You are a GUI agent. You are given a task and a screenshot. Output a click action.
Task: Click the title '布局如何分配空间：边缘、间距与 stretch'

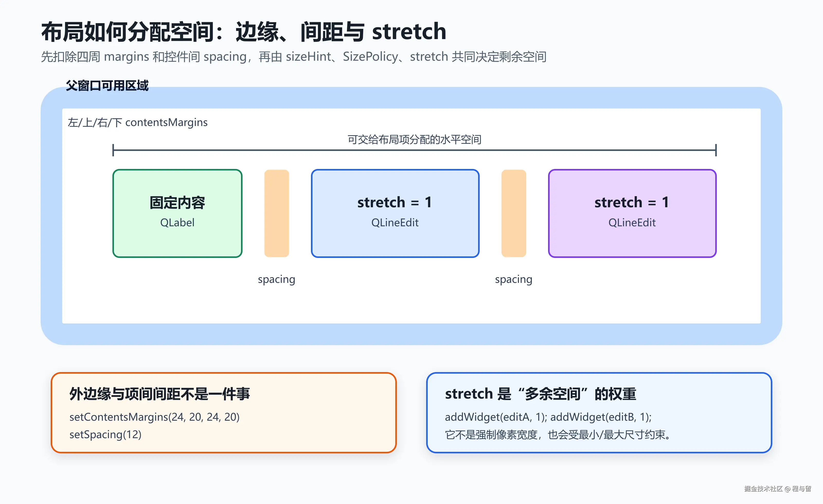click(x=244, y=32)
